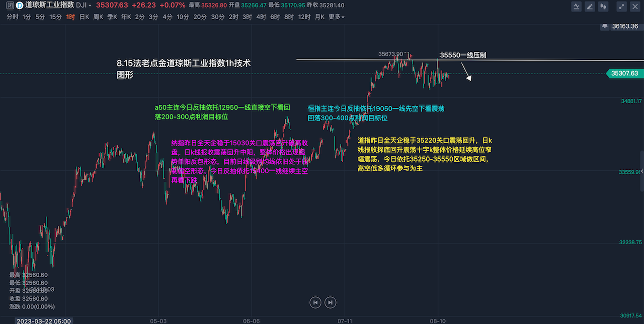The image size is (644, 324).
Task: Click the 35550 resistance horizontal line
Action: (352, 60)
